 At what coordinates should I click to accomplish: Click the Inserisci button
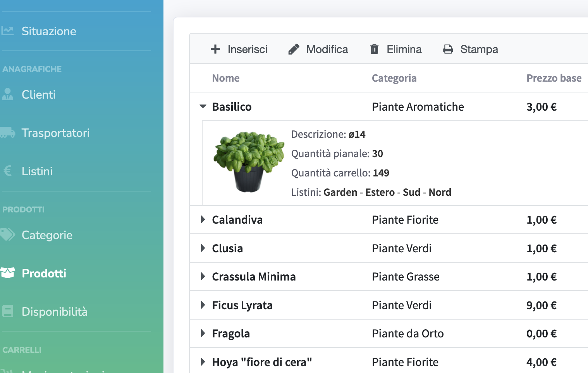pyautogui.click(x=239, y=49)
